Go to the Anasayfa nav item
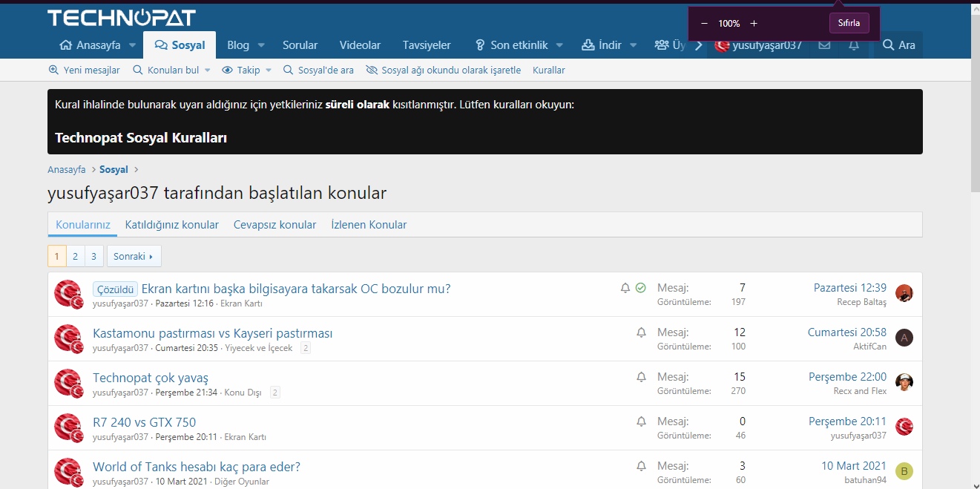This screenshot has height=489, width=980. [x=90, y=45]
